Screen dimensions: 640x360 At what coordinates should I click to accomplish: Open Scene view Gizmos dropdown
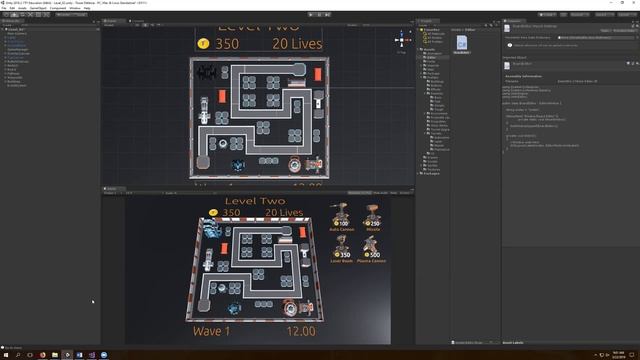[353, 25]
